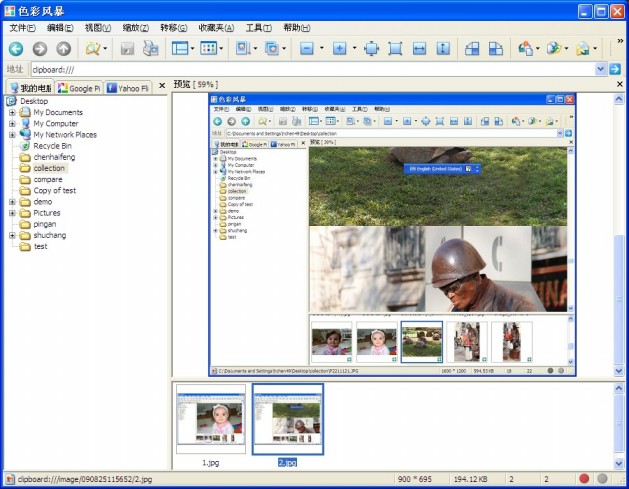Screen dimensions: 629x489
Task: Click the zoom in (plus) toolbar icon
Action: click(x=340, y=48)
